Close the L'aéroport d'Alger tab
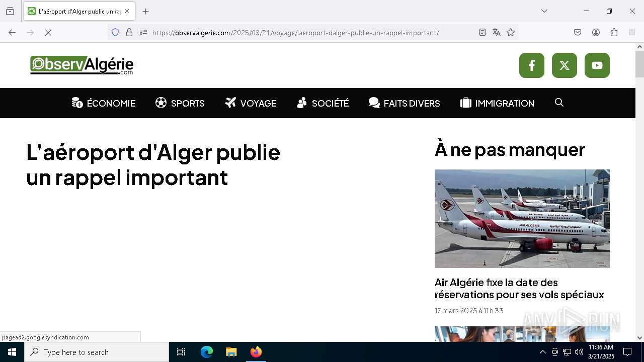This screenshot has height=362, width=644. [x=127, y=11]
